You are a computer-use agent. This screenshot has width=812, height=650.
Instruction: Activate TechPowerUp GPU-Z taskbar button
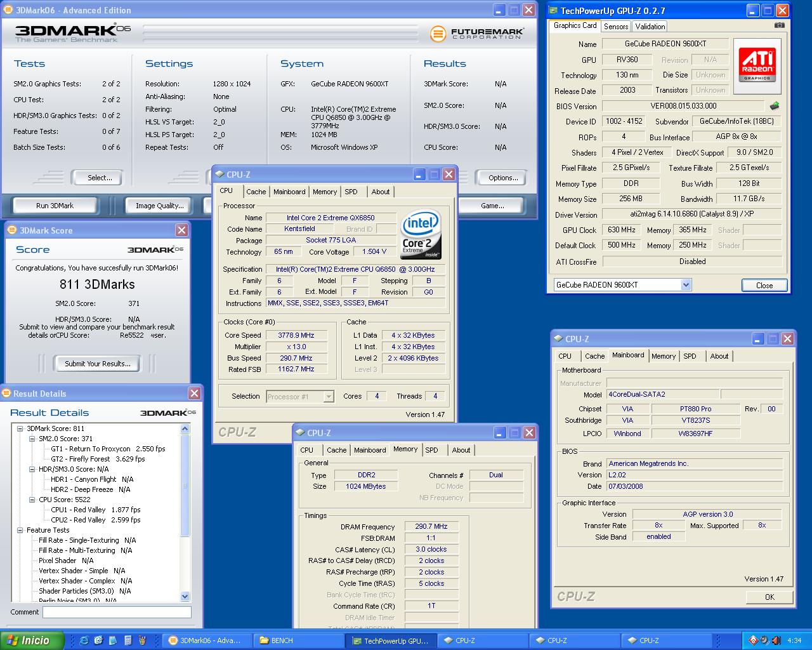(x=391, y=640)
